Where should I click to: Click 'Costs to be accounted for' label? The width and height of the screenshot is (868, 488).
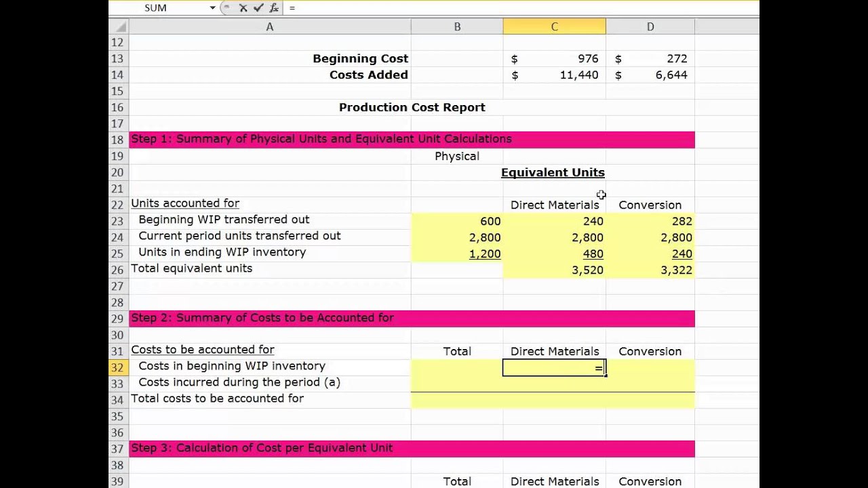click(203, 350)
